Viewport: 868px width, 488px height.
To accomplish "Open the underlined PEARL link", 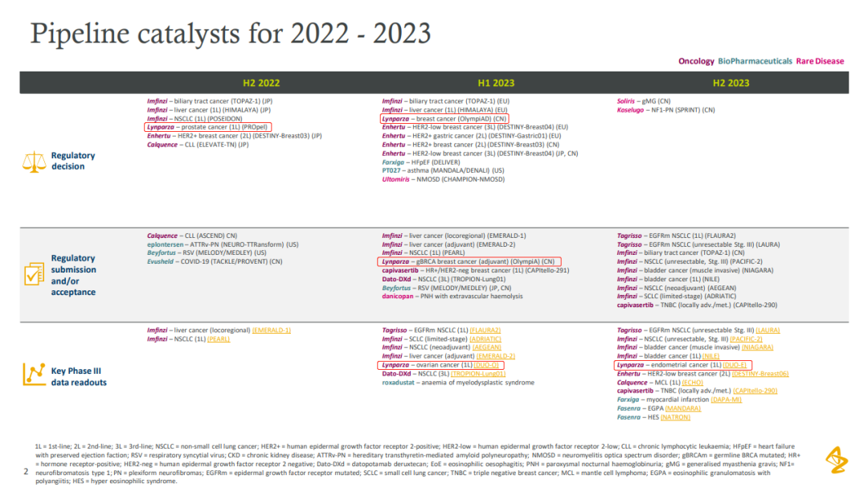I will coord(218,339).
